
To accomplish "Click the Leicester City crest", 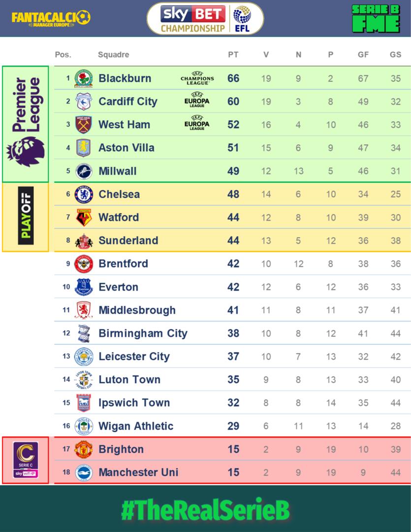I will [83, 356].
